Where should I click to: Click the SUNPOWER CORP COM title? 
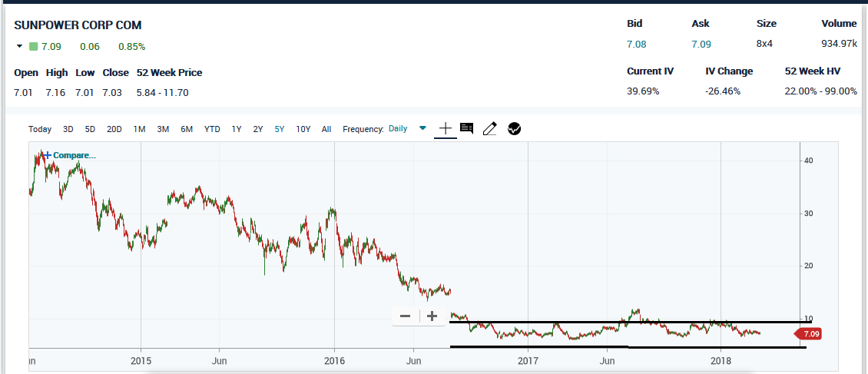point(78,25)
